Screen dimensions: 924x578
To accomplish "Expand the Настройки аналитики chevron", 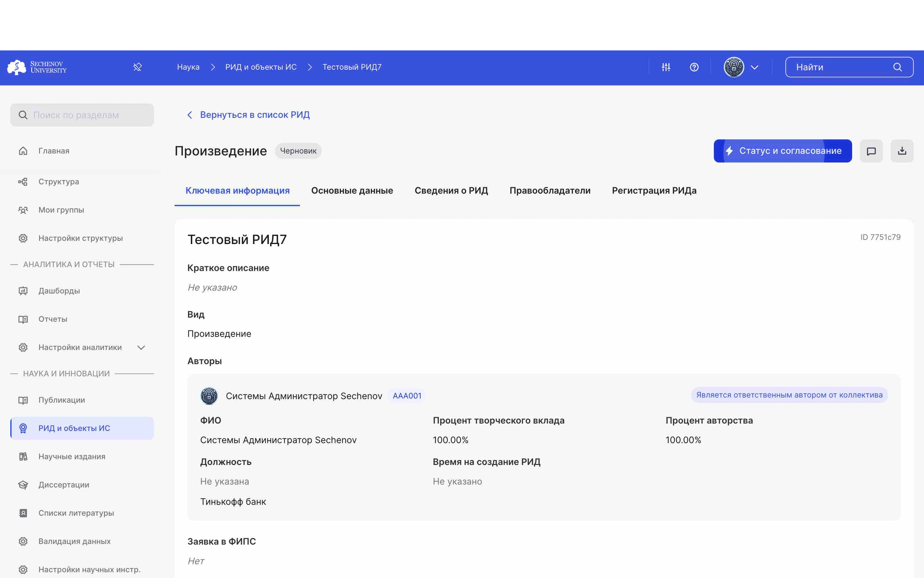I will point(141,347).
